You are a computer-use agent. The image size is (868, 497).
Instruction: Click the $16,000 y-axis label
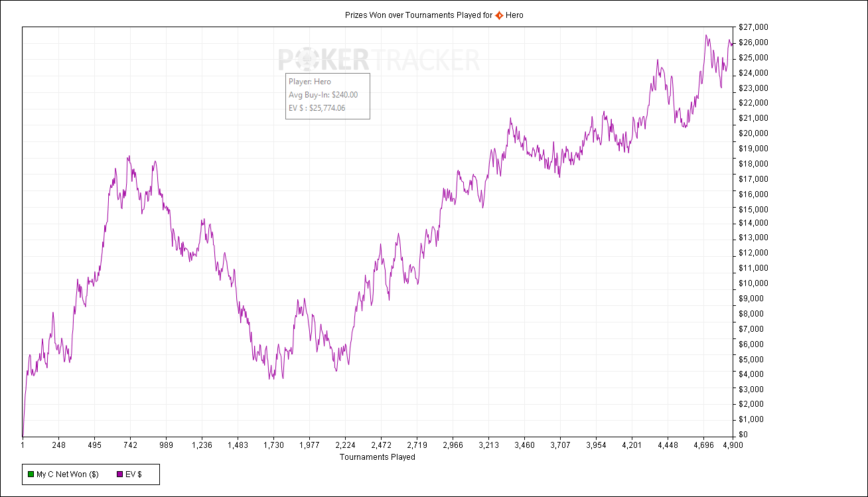pos(753,194)
